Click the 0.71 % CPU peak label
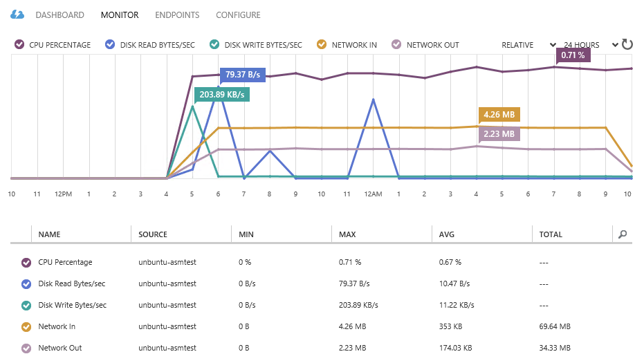Viewport: 644px width, 363px height. point(573,55)
